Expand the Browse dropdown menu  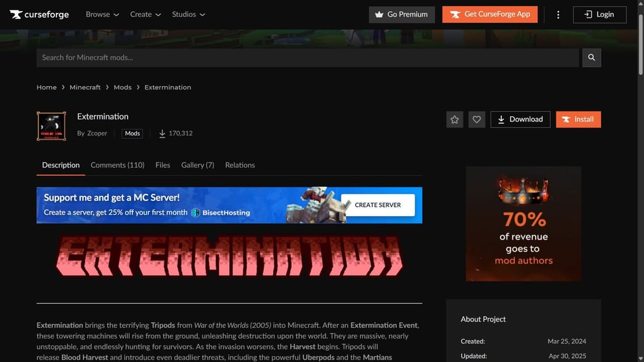click(x=102, y=14)
